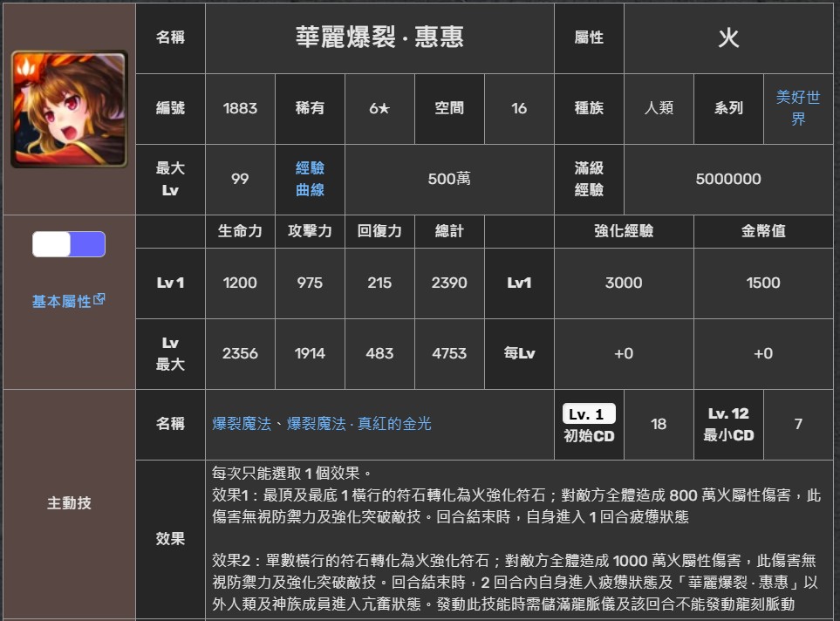Click the 6★ rarity value
Image resolution: width=840 pixels, height=621 pixels.
pos(379,109)
